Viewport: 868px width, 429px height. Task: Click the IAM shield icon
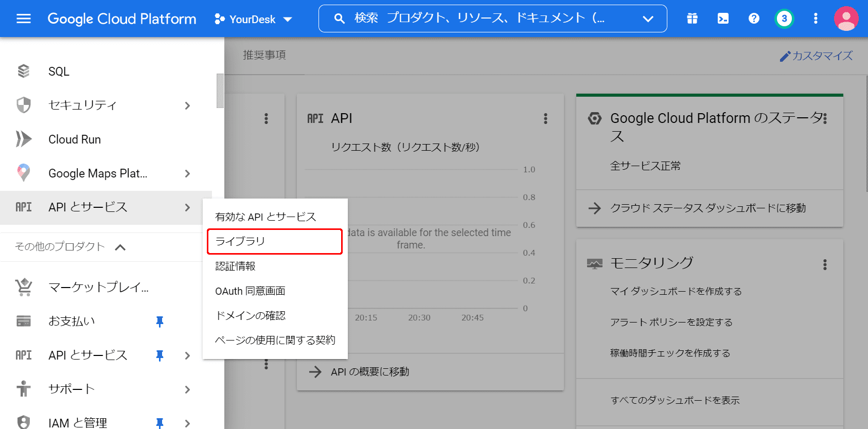24,422
